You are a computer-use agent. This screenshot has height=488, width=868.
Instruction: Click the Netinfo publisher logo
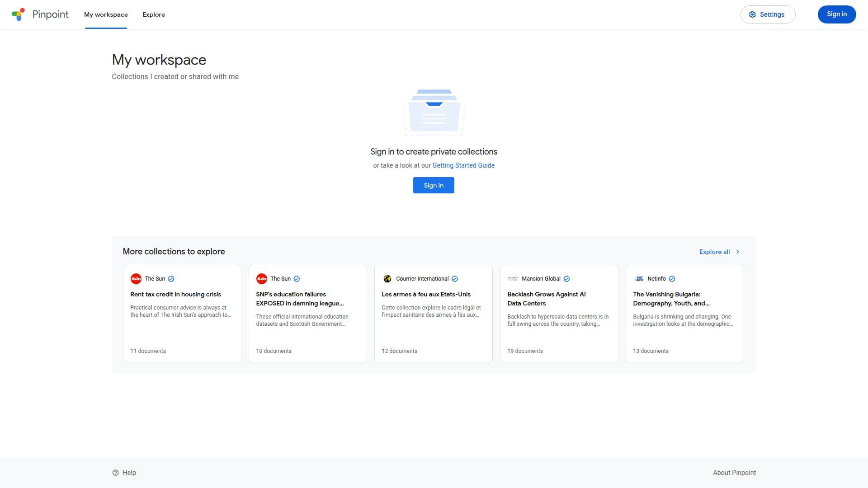[x=639, y=279]
